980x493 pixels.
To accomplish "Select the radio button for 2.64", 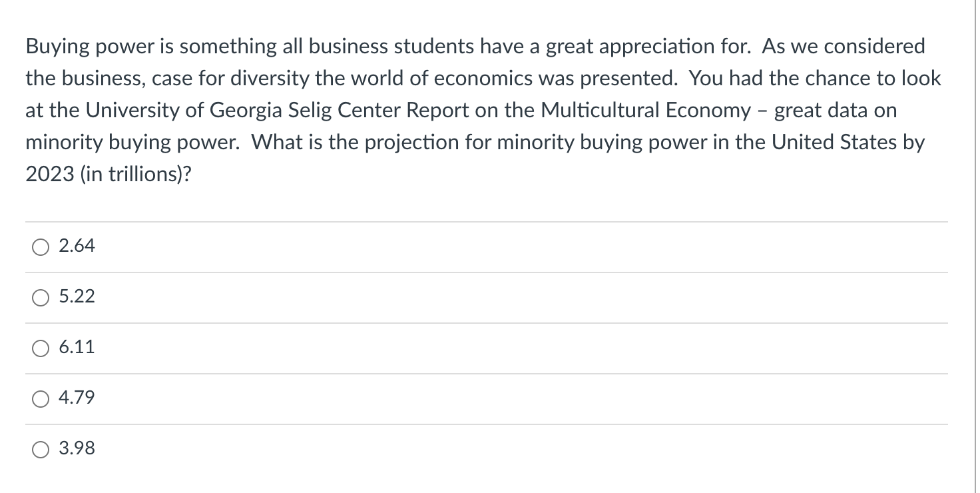I will (x=40, y=246).
